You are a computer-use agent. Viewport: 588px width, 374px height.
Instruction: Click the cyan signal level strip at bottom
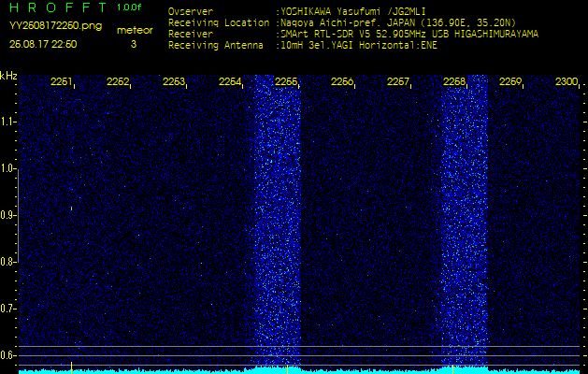pyautogui.click(x=299, y=371)
